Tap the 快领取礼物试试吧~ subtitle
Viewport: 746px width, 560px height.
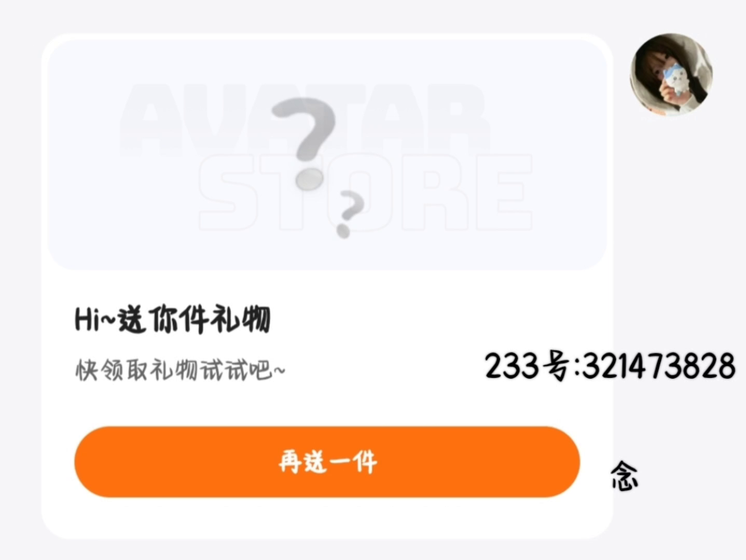180,370
